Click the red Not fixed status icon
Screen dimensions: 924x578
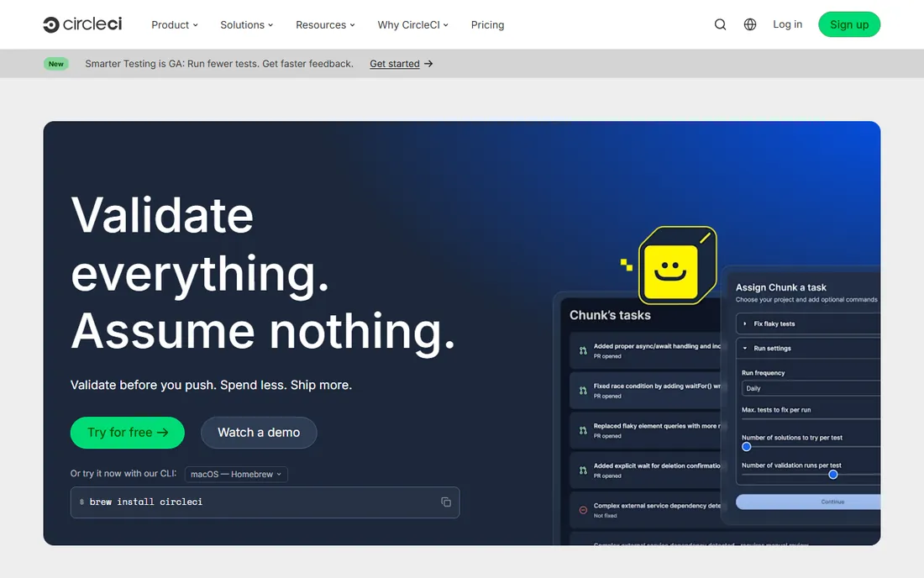point(583,510)
